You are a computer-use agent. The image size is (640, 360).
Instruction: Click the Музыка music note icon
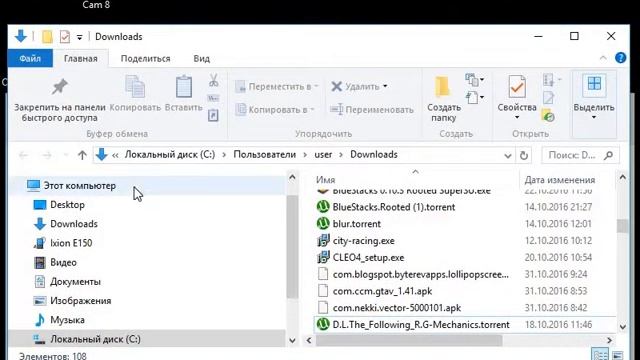point(40,320)
